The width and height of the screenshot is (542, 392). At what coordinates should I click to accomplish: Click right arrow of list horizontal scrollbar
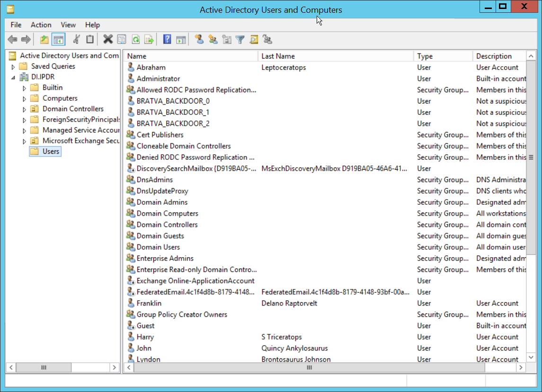(521, 367)
